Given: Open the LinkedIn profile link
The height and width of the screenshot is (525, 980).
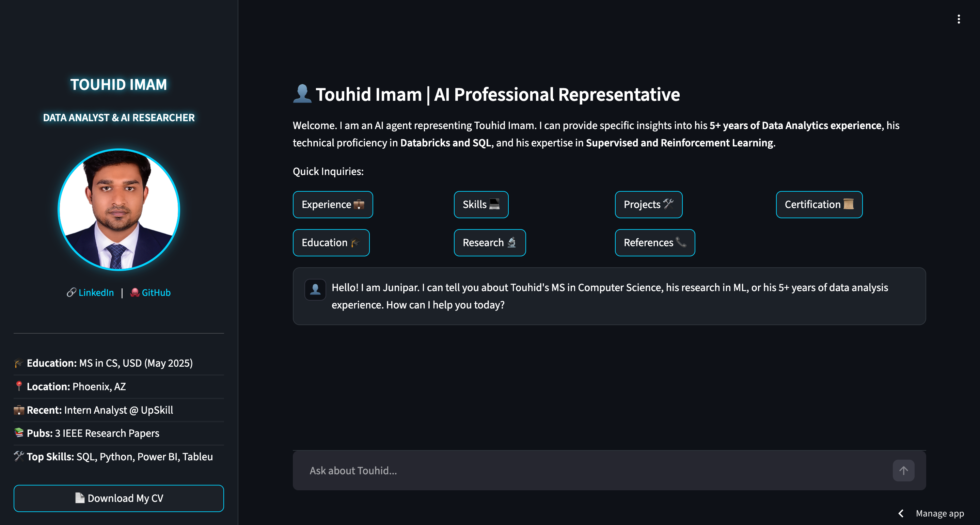Looking at the screenshot, I should [96, 292].
